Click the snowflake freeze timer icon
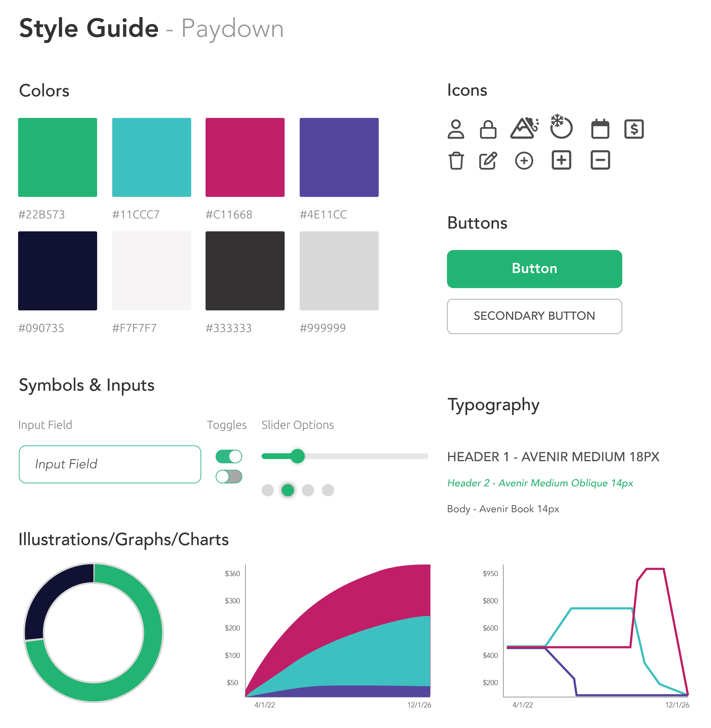Viewport: 711px width, 728px height. click(561, 126)
